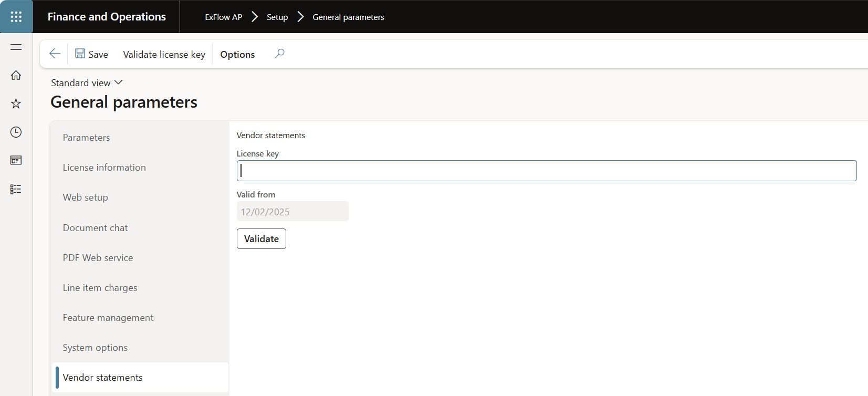Open Recent clock icon
This screenshot has width=868, height=396.
[16, 132]
